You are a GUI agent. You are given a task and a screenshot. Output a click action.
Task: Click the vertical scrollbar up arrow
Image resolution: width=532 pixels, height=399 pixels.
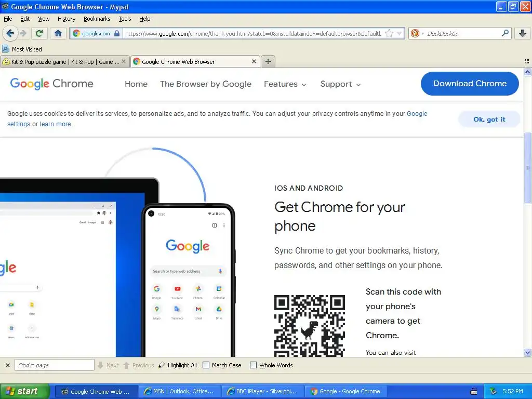527,72
